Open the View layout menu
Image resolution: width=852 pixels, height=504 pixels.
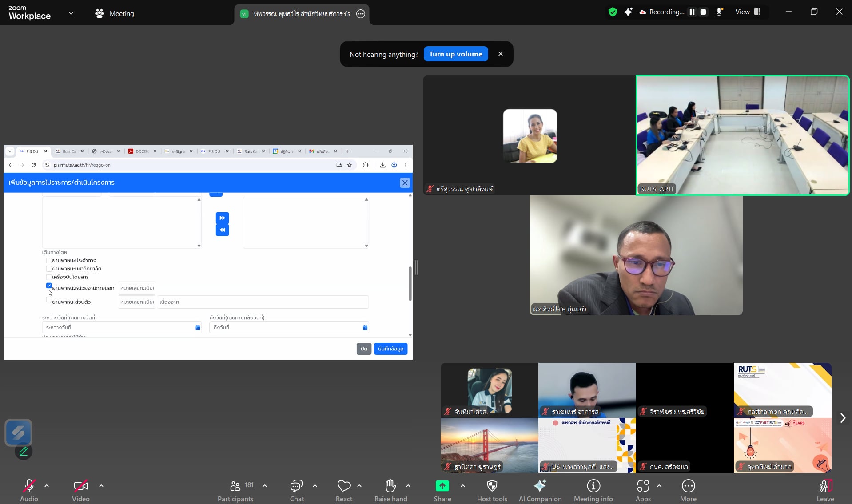[x=748, y=12]
